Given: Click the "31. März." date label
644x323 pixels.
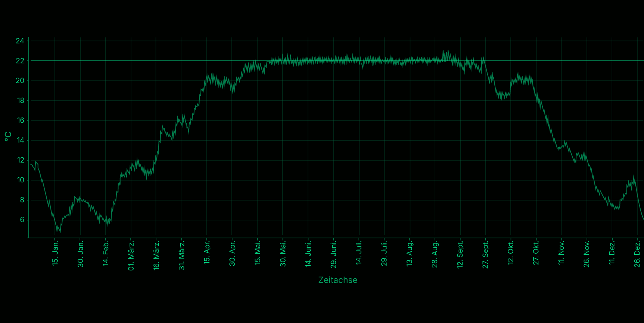Looking at the screenshot, I should click(182, 255).
